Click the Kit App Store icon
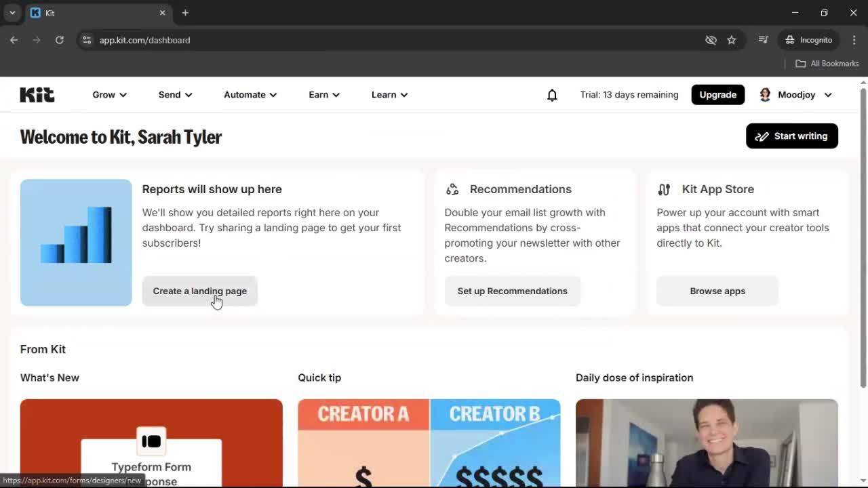This screenshot has width=868, height=488. pyautogui.click(x=664, y=189)
